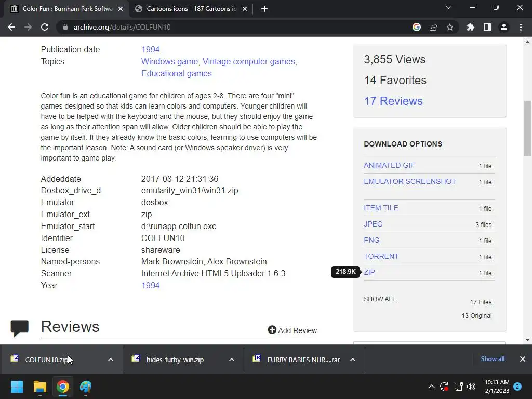This screenshot has width=532, height=399.
Task: View site info lock icon
Action: [65, 27]
